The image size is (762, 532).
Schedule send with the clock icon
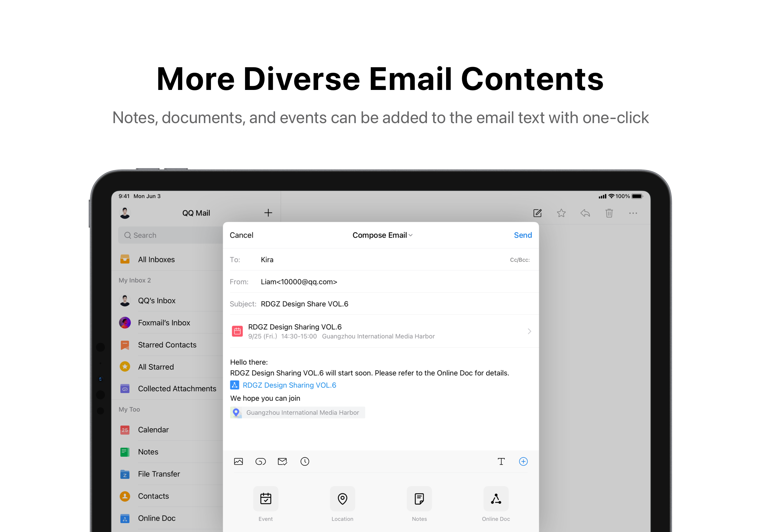pos(305,462)
